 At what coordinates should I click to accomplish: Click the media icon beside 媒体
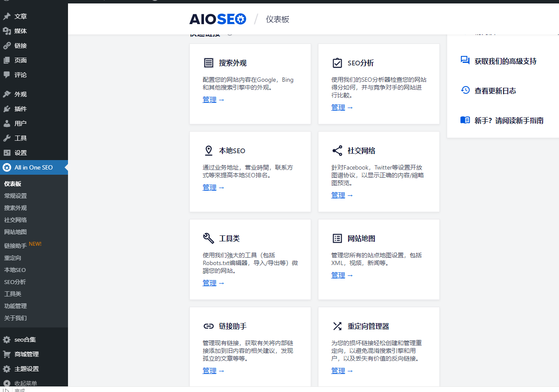coord(7,31)
